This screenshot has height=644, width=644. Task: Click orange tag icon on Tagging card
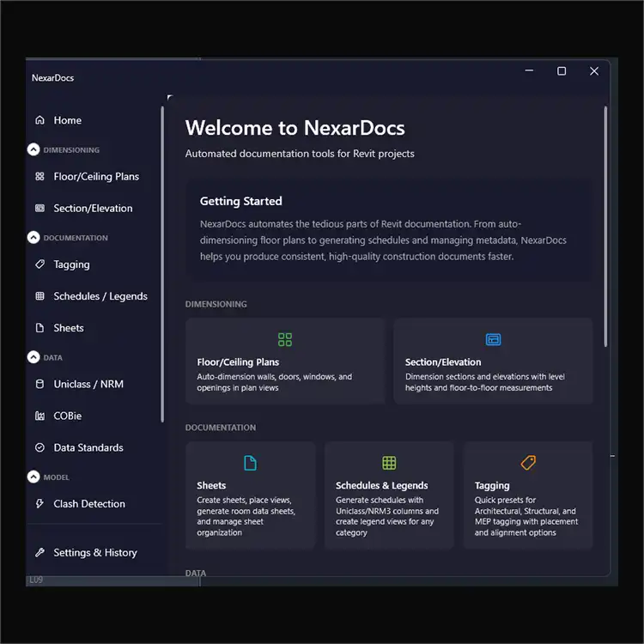[528, 463]
